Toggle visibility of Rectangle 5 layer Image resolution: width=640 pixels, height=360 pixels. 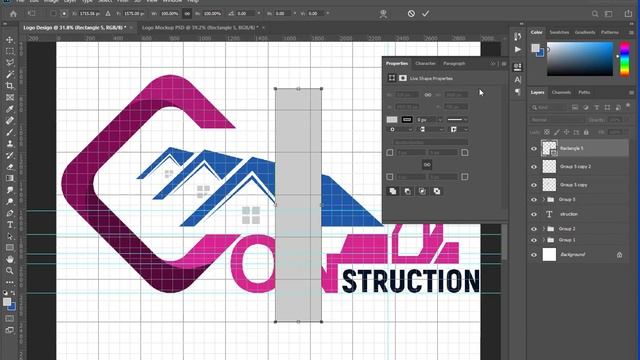pos(534,149)
